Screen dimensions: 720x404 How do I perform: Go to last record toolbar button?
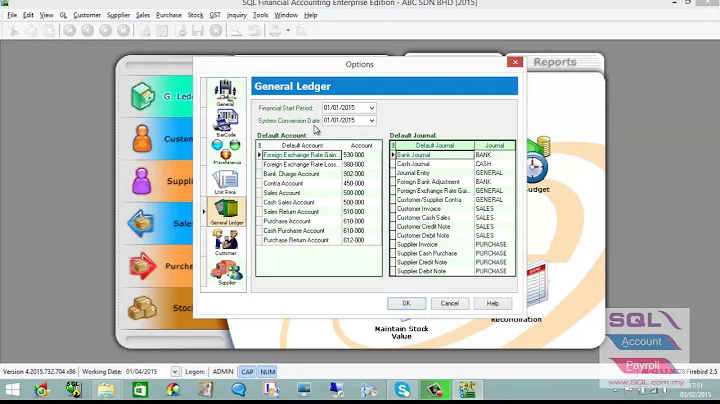pyautogui.click(x=123, y=31)
